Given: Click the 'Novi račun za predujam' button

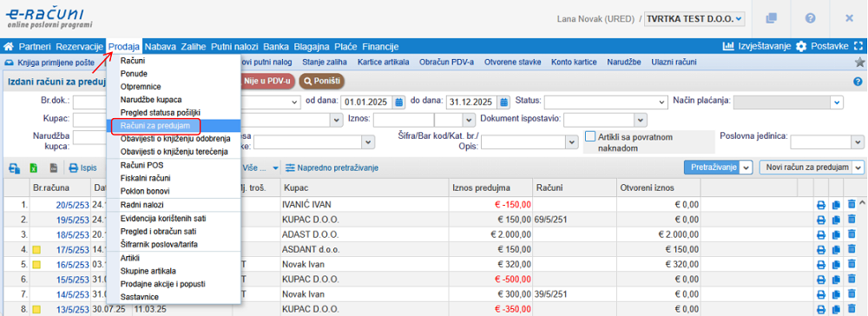Looking at the screenshot, I should pos(806,168).
